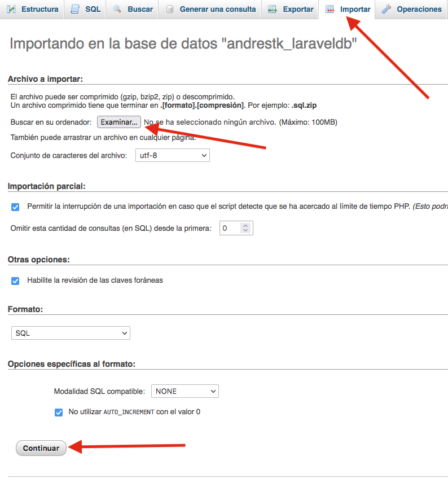The height and width of the screenshot is (478, 448).
Task: Toggle the allow import interruption checkbox
Action: (x=15, y=207)
